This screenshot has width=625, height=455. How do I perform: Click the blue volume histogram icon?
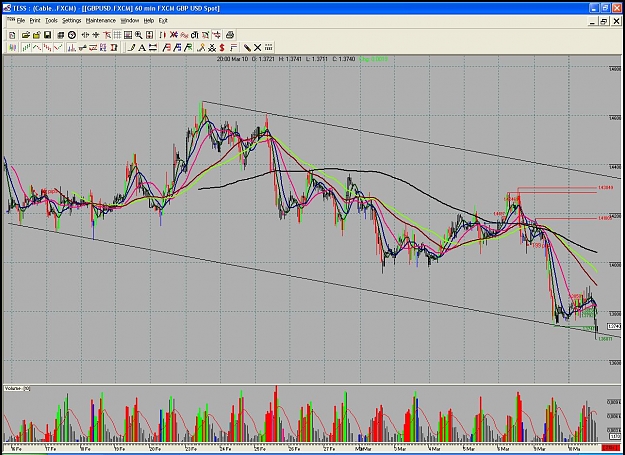tap(72, 48)
